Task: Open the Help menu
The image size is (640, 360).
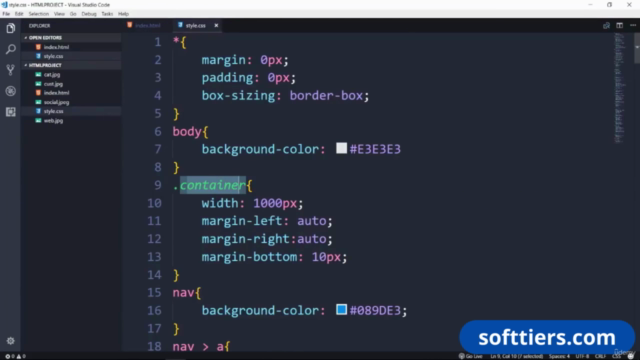Action: tap(124, 14)
